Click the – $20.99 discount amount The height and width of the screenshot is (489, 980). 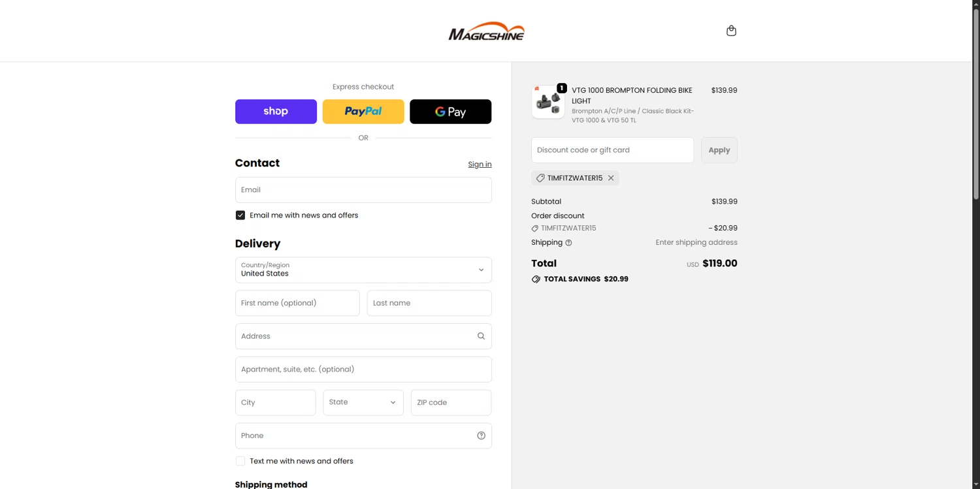coord(723,228)
